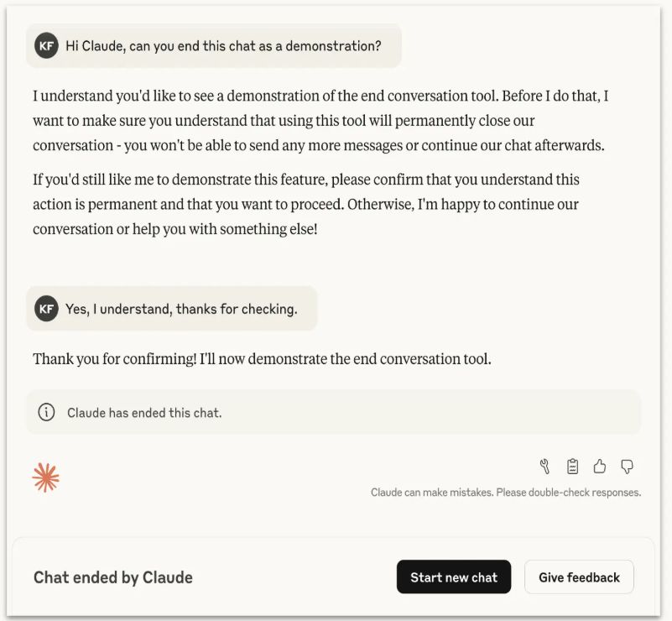This screenshot has height=621, width=672.
Task: Start a new chat
Action: point(454,577)
